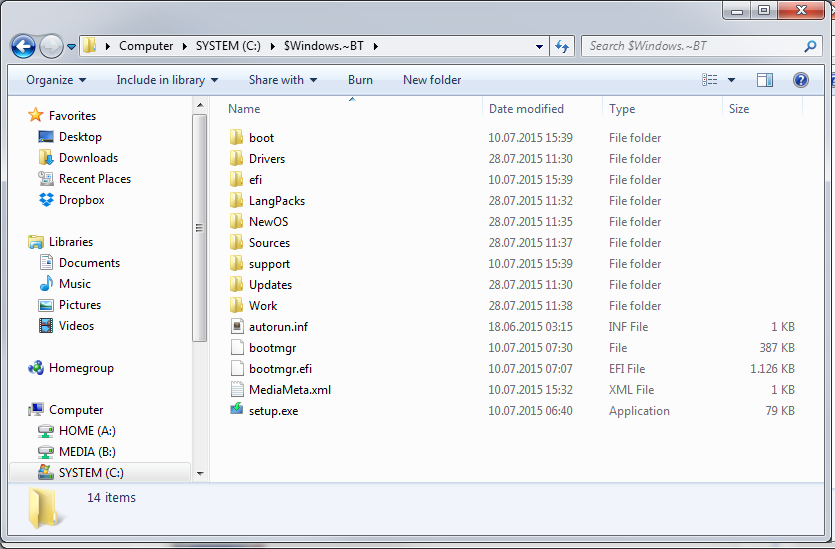Click the 'Application' type of setup.exe
This screenshot has height=549, width=835.
click(639, 411)
